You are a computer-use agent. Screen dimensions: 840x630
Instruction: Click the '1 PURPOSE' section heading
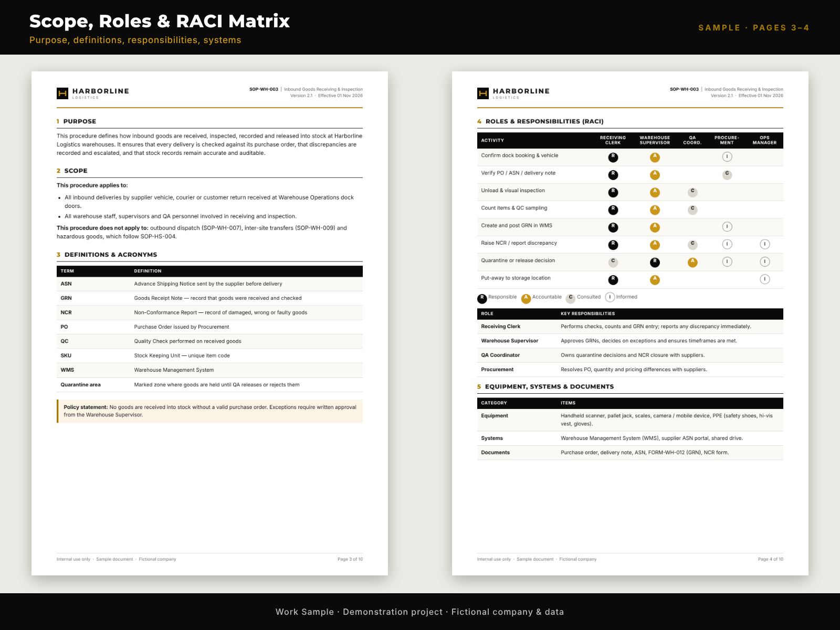[77, 121]
